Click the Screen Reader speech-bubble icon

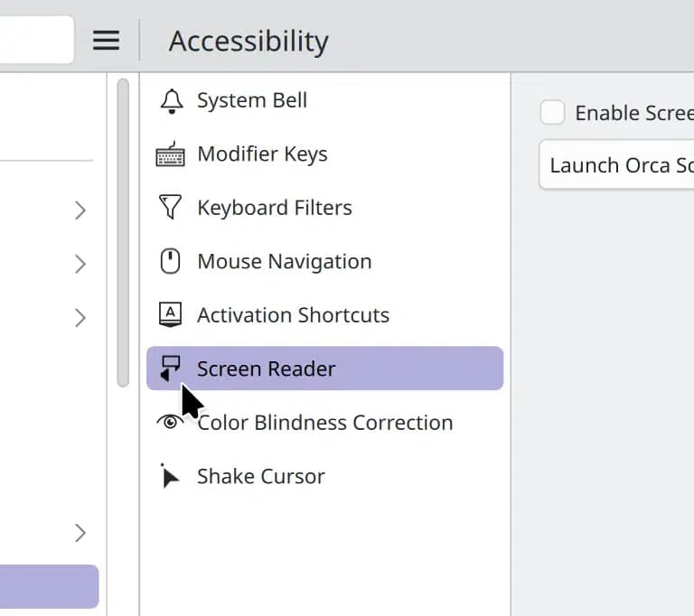coord(170,369)
